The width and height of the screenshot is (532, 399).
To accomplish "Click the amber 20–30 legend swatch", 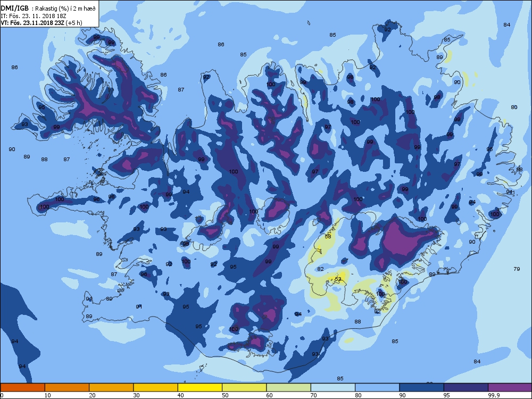I will [111, 387].
